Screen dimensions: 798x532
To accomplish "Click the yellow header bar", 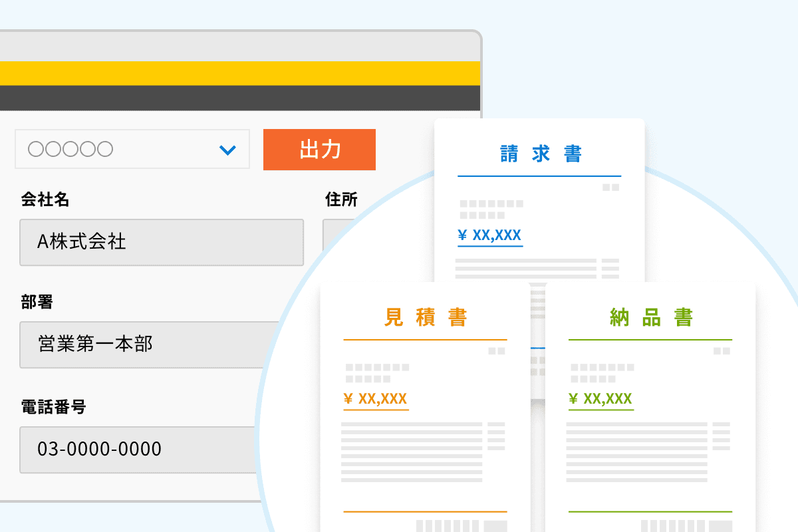I will pos(239,73).
